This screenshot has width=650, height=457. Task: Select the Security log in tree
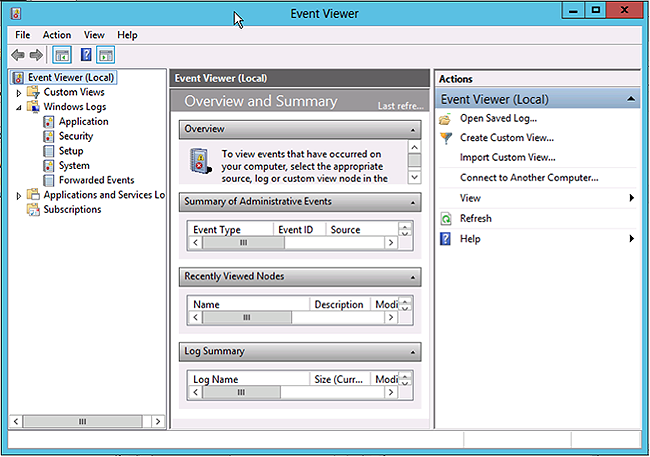[75, 136]
